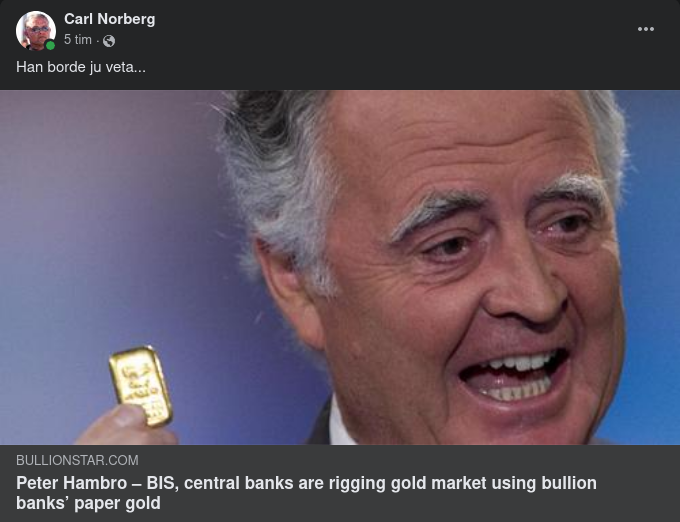Select the post text "Han borde ju veta..."
Image resolution: width=680 pixels, height=522 pixels.
tap(81, 67)
